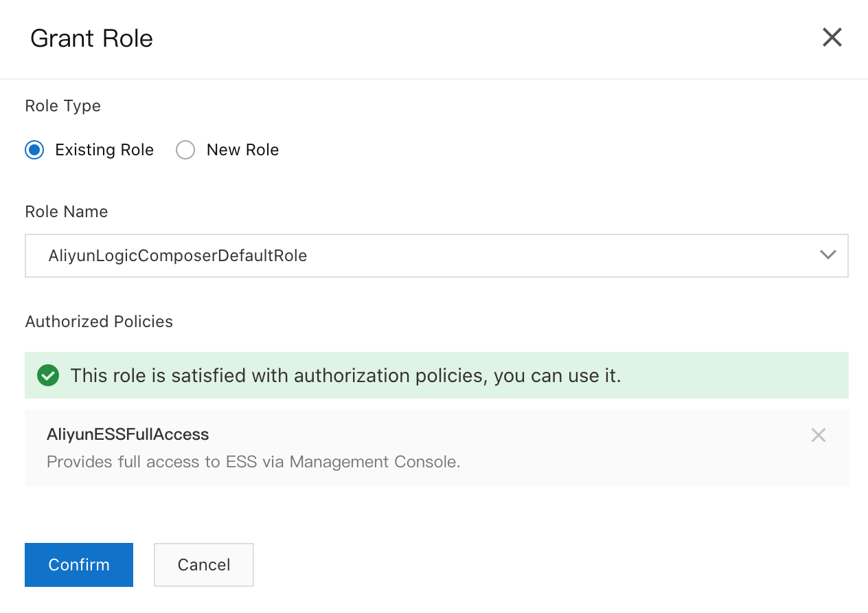Click the Grant Role dialog title
The image size is (868, 613).
pos(91,38)
